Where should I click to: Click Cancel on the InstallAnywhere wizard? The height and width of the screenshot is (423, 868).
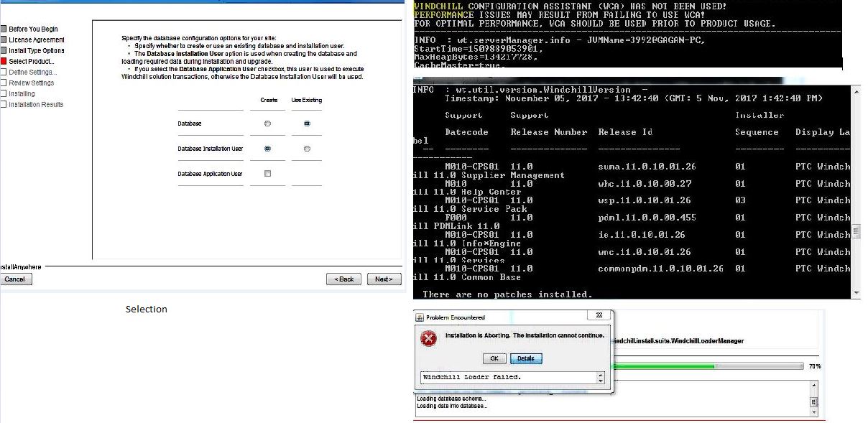[14, 279]
